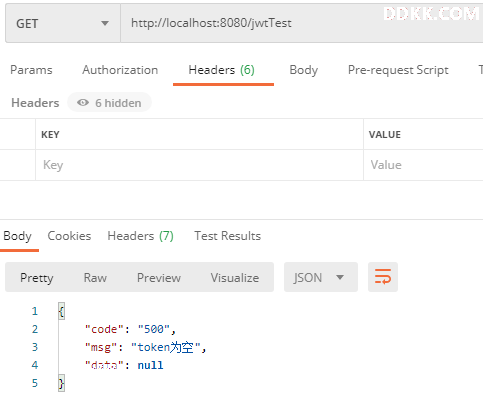
Task: View the response Cookies tab
Action: (69, 236)
